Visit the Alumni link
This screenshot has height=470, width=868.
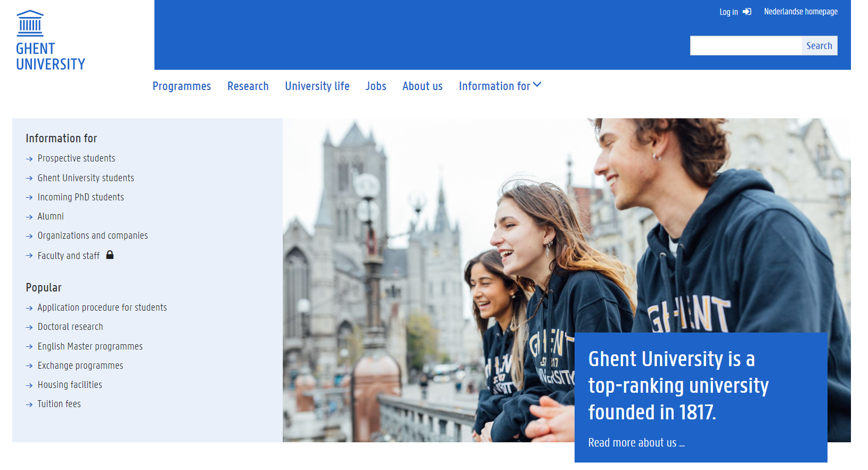tap(51, 216)
